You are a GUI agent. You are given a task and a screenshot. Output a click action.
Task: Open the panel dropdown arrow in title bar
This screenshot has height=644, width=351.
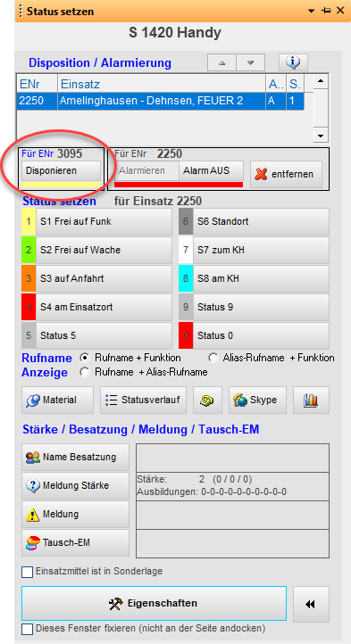[x=312, y=11]
